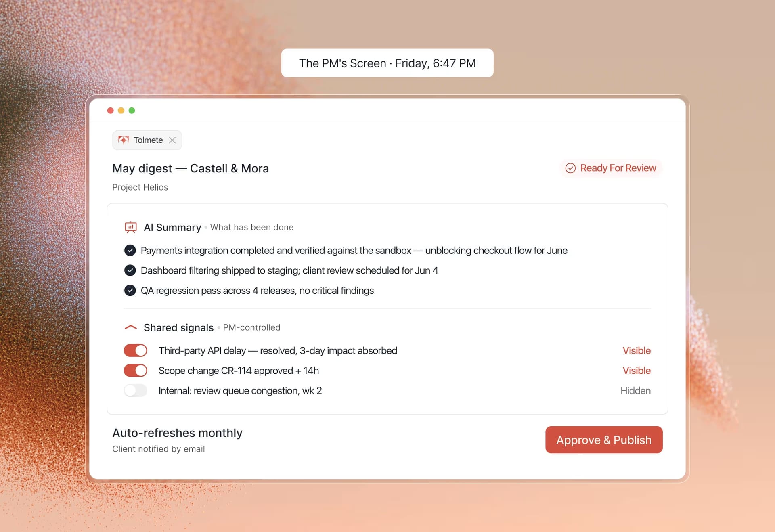Enable Internal review queue congestion signal
Image resolution: width=775 pixels, height=532 pixels.
[x=136, y=391]
